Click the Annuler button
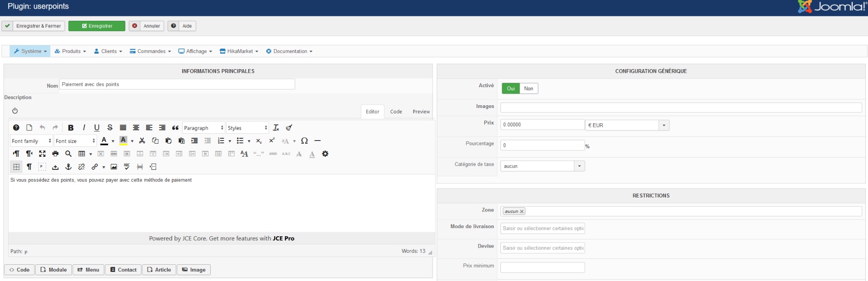 click(x=146, y=26)
